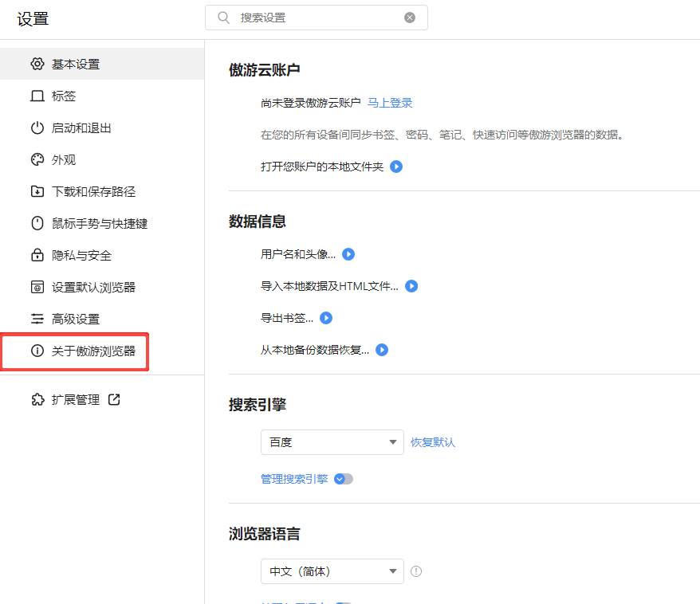The width and height of the screenshot is (700, 604).
Task: Clear the settings search field
Action: (x=409, y=18)
